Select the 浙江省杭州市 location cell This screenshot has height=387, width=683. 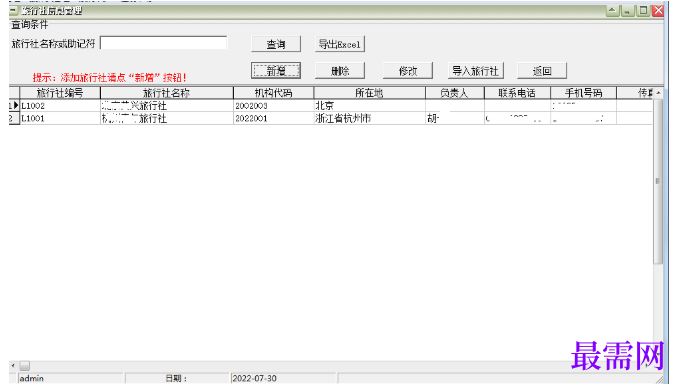pyautogui.click(x=369, y=118)
